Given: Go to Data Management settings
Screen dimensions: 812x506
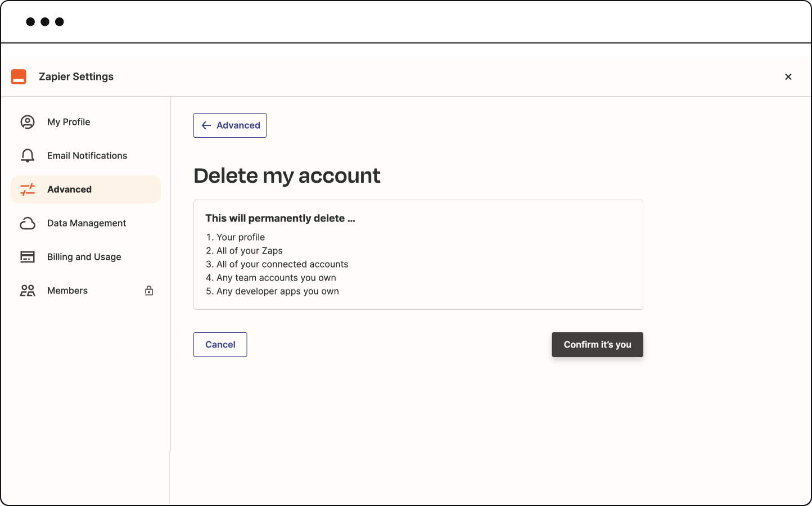Looking at the screenshot, I should tap(85, 223).
